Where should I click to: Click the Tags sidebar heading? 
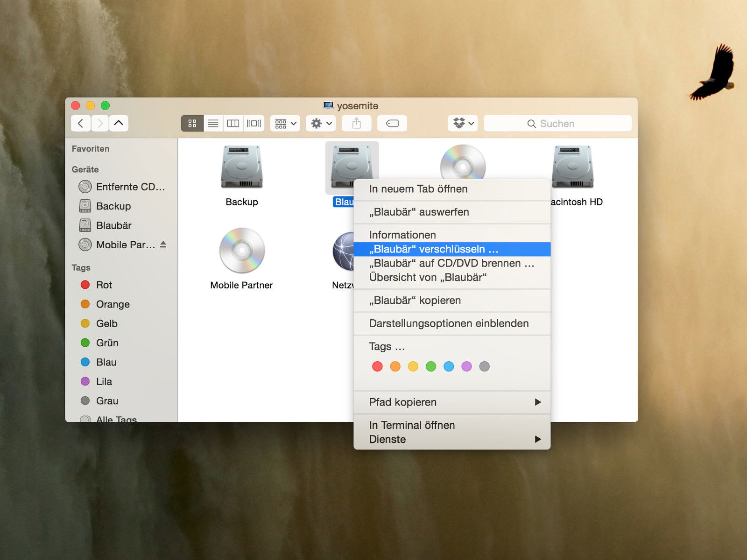(81, 267)
